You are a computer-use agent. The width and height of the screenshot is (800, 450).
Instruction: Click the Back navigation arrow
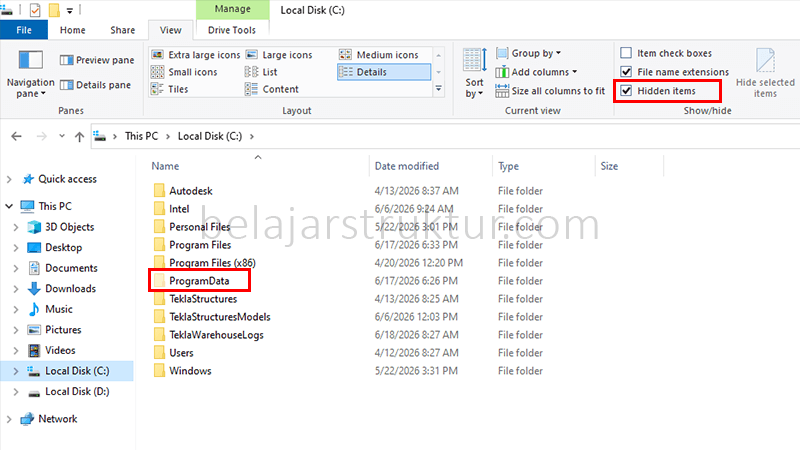click(x=16, y=136)
